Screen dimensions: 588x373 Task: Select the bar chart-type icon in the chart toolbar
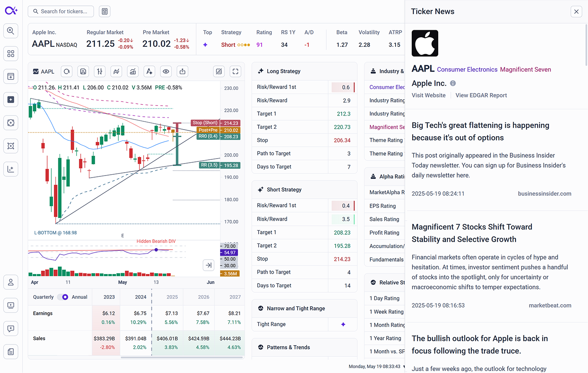pyautogui.click(x=100, y=72)
